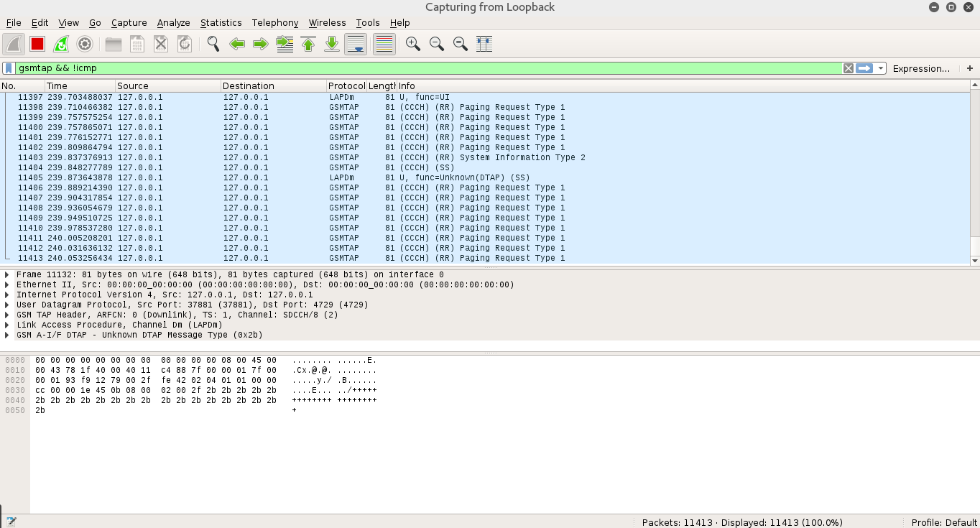
Task: Click the close capture file icon
Action: (161, 44)
